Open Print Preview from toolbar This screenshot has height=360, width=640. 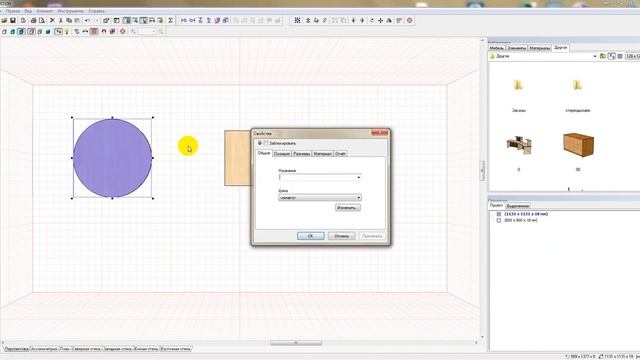(42, 20)
